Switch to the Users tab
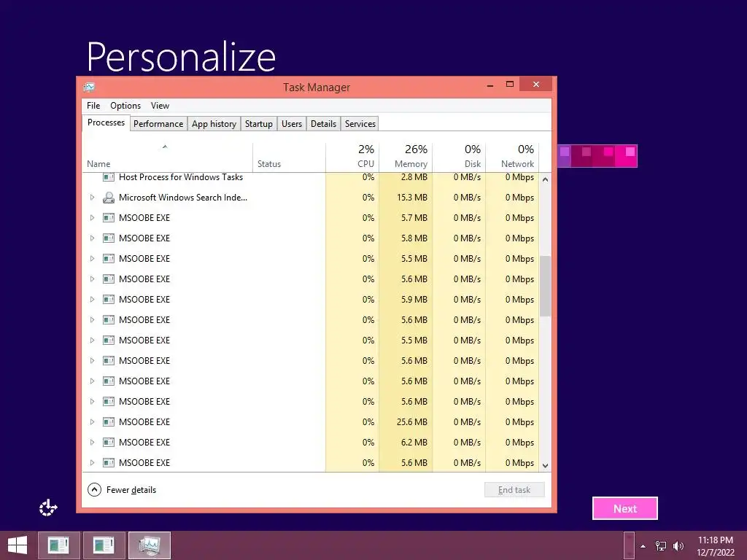 tap(292, 124)
